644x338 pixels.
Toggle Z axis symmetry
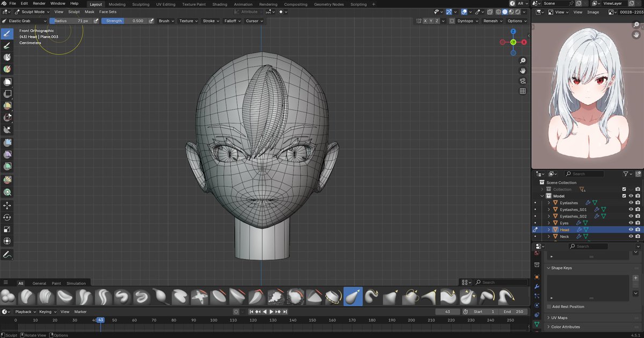click(x=437, y=21)
